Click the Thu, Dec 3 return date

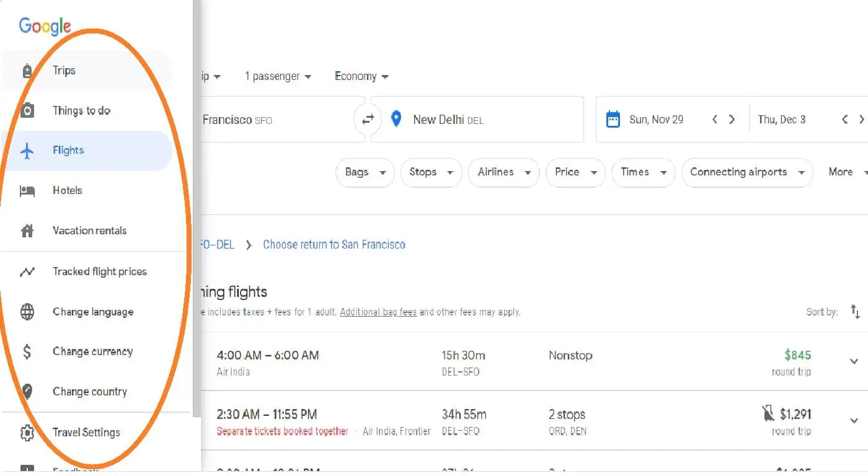pos(782,120)
